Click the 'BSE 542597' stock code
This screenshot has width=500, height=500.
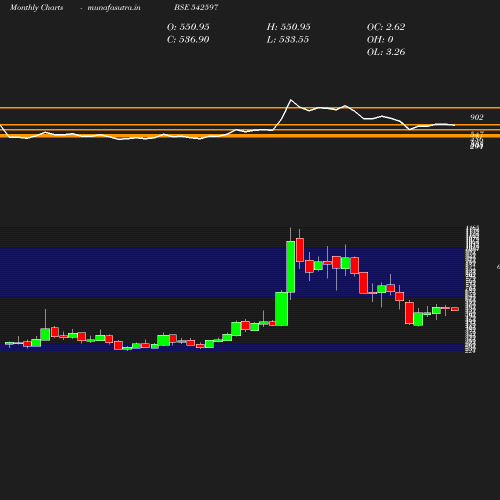pyautogui.click(x=196, y=7)
